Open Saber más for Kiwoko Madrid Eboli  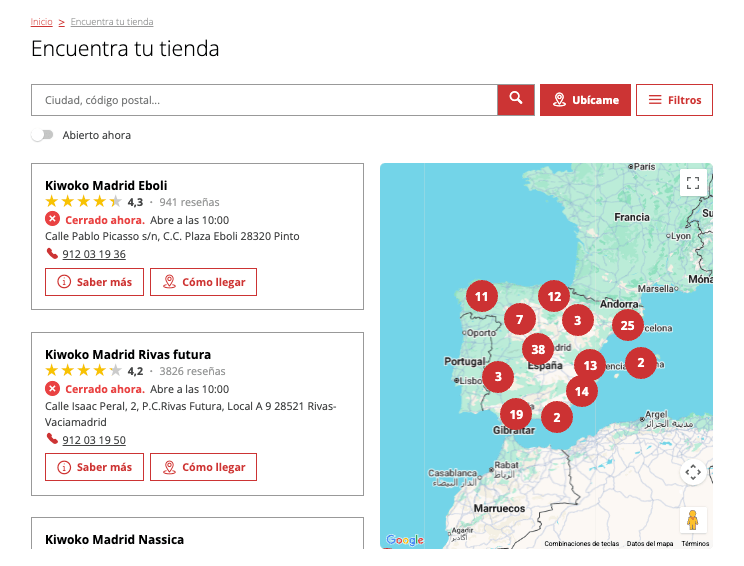(x=94, y=282)
